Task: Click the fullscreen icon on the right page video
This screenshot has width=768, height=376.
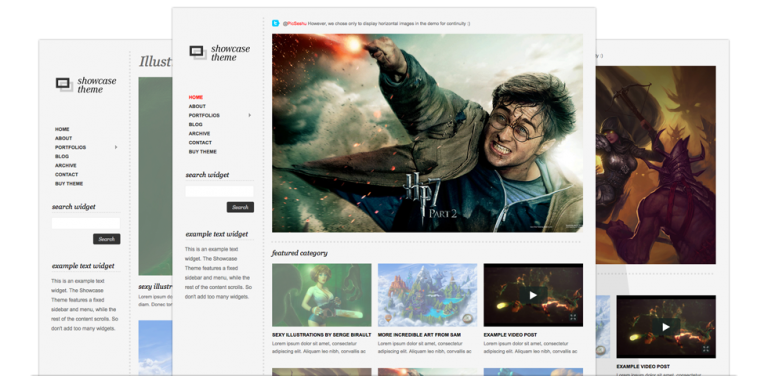Action: [706, 349]
